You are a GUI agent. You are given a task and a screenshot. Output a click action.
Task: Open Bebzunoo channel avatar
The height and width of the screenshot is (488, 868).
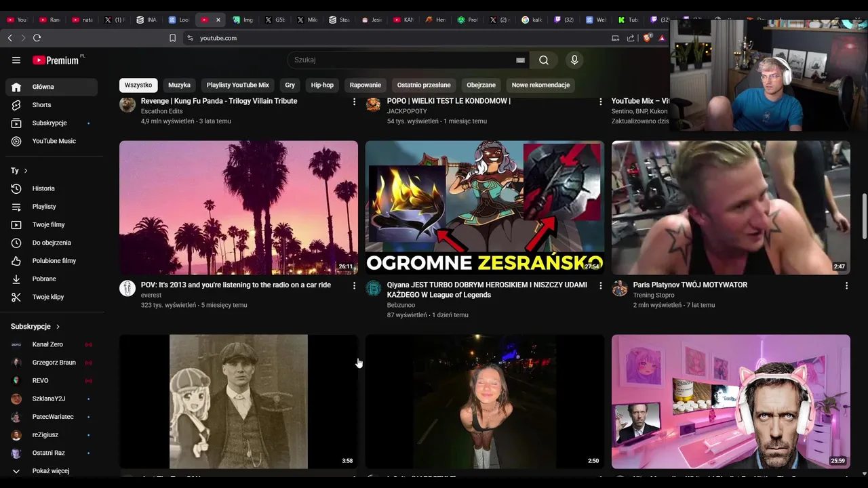374,288
